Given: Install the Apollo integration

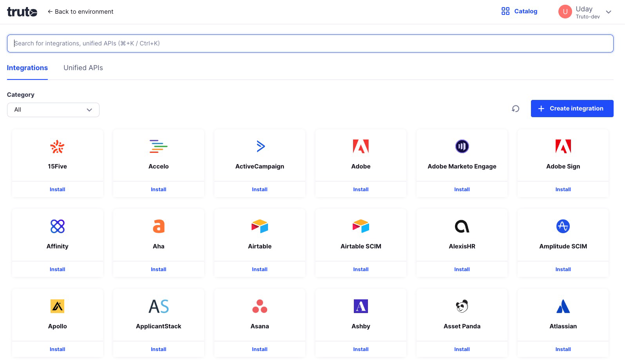Looking at the screenshot, I should click(57, 349).
